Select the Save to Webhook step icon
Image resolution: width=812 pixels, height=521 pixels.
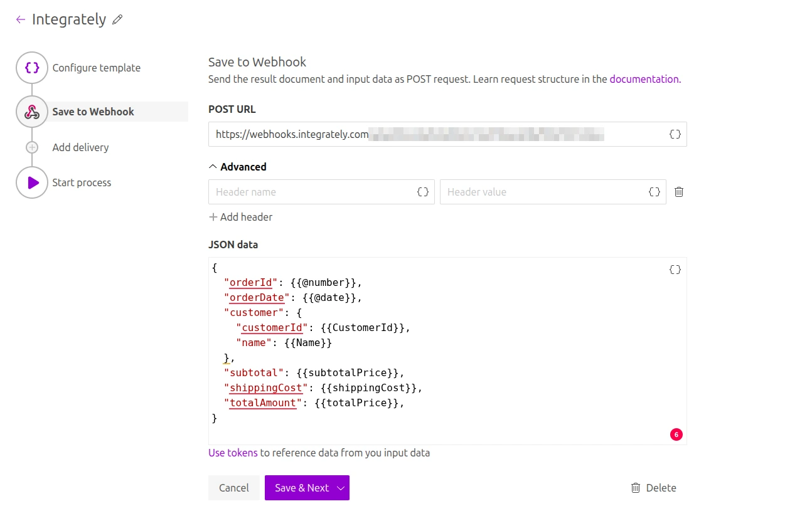pyautogui.click(x=32, y=112)
